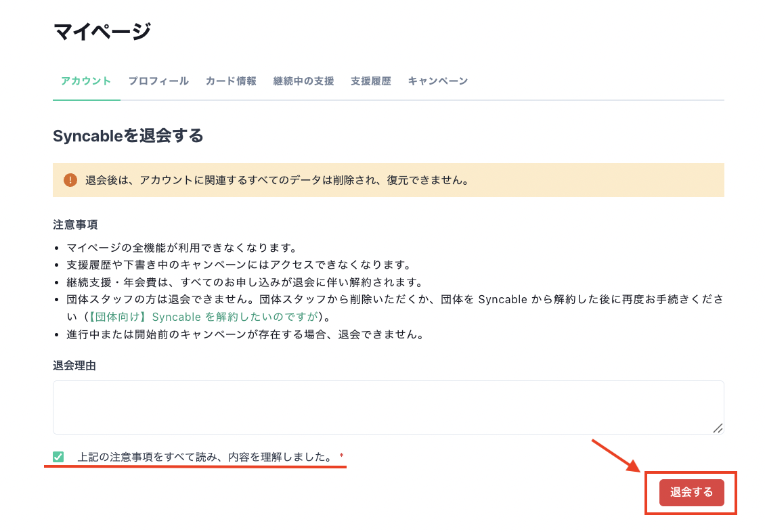Click the red required asterisk mark
The width and height of the screenshot is (765, 532).
tap(342, 457)
